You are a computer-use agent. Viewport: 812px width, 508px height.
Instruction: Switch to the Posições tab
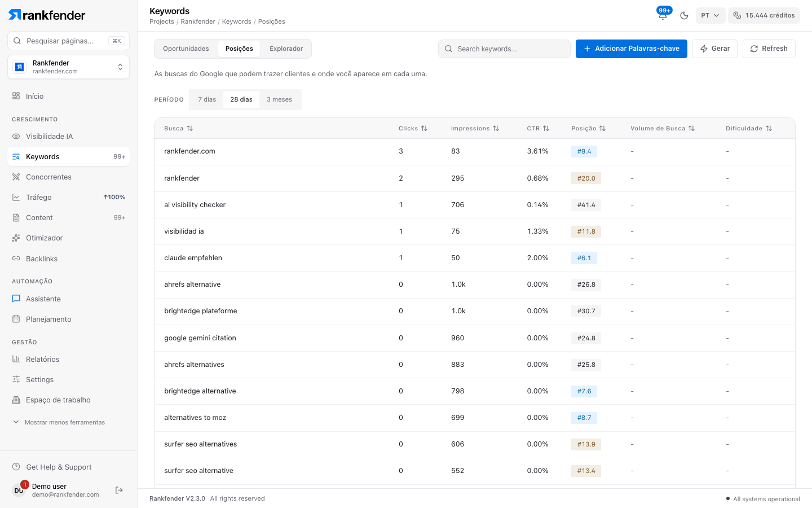pos(239,49)
